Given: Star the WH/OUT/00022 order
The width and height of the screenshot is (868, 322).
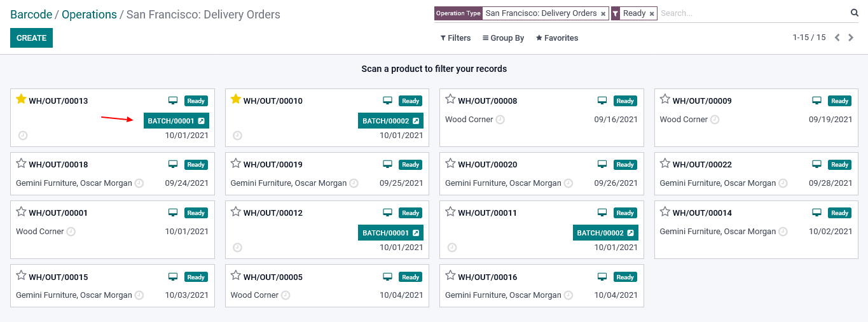Looking at the screenshot, I should pyautogui.click(x=665, y=164).
